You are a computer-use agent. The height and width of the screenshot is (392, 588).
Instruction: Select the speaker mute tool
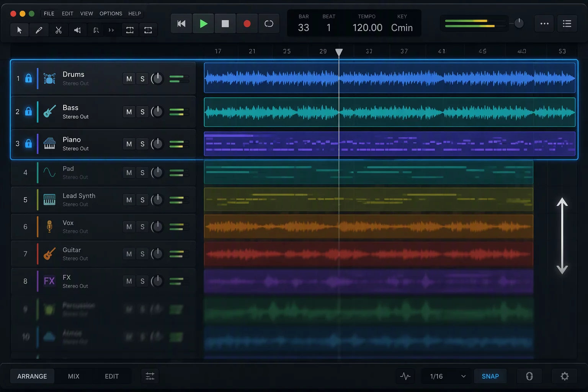(77, 30)
